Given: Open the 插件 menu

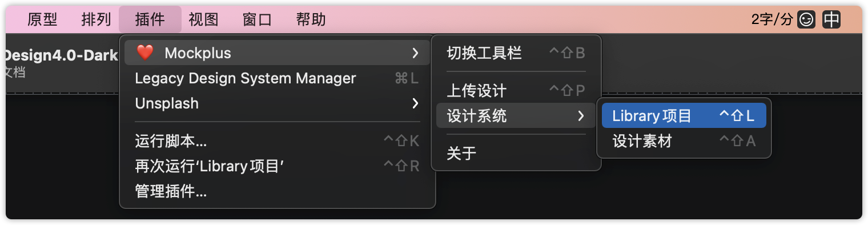Looking at the screenshot, I should [x=150, y=20].
